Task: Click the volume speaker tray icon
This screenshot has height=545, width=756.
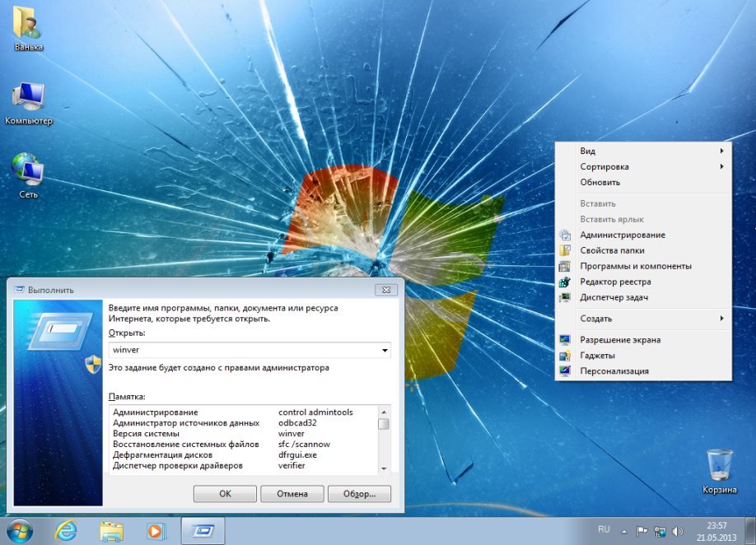Action: coord(678,531)
